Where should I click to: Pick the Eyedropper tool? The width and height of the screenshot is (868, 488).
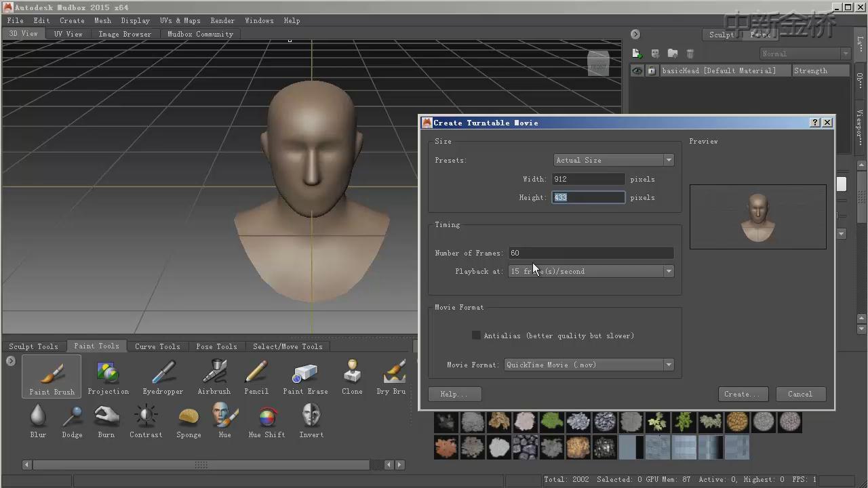(x=163, y=377)
